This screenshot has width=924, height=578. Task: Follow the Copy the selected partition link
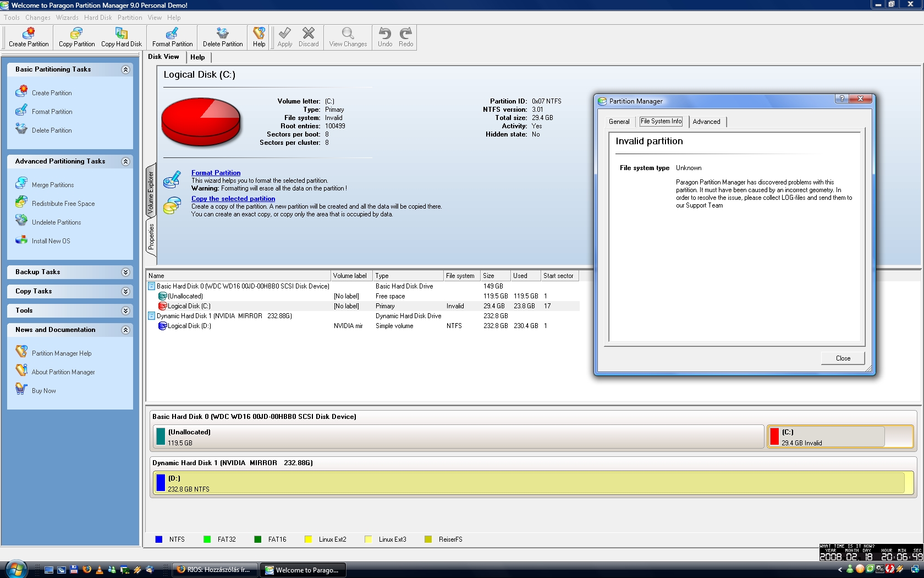click(x=233, y=199)
